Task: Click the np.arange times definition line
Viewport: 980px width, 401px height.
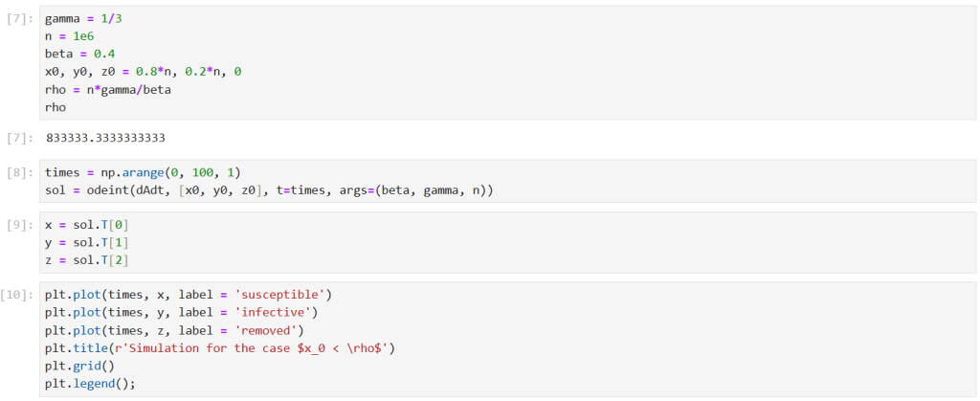Action: [x=143, y=173]
